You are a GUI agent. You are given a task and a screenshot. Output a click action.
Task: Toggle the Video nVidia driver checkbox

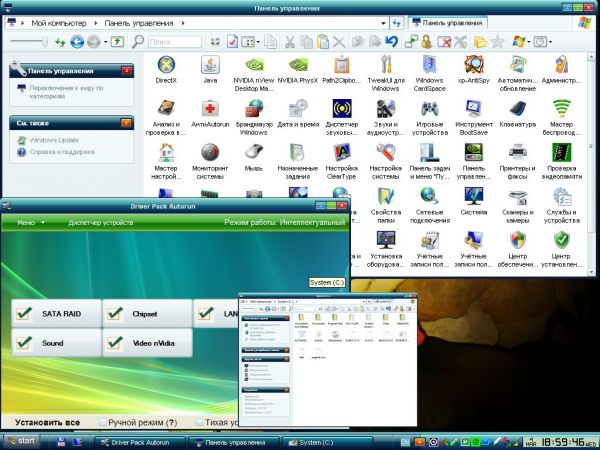[115, 342]
